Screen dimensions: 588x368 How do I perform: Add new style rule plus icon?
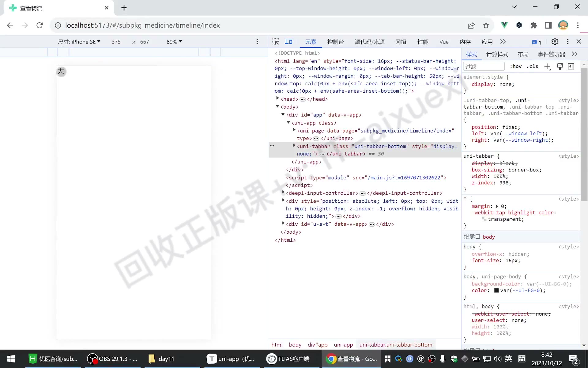(x=548, y=67)
